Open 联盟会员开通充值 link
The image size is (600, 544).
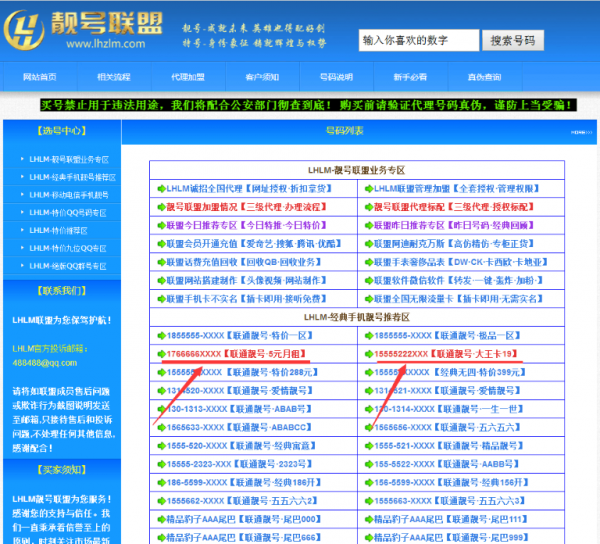pyautogui.click(x=254, y=244)
